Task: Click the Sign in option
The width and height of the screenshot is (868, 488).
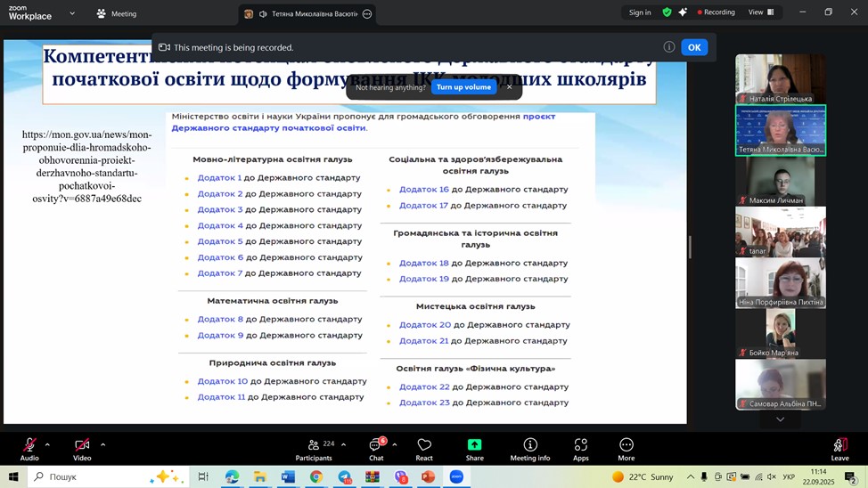Action: 640,12
